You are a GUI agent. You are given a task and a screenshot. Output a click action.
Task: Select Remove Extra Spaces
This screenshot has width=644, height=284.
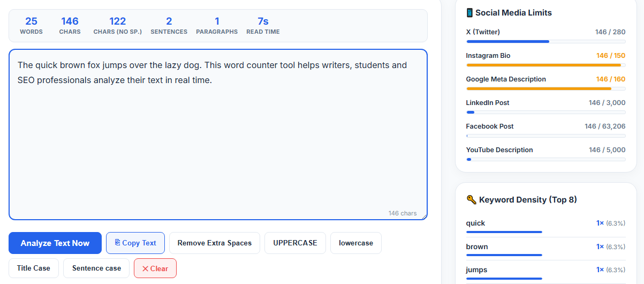(x=215, y=243)
